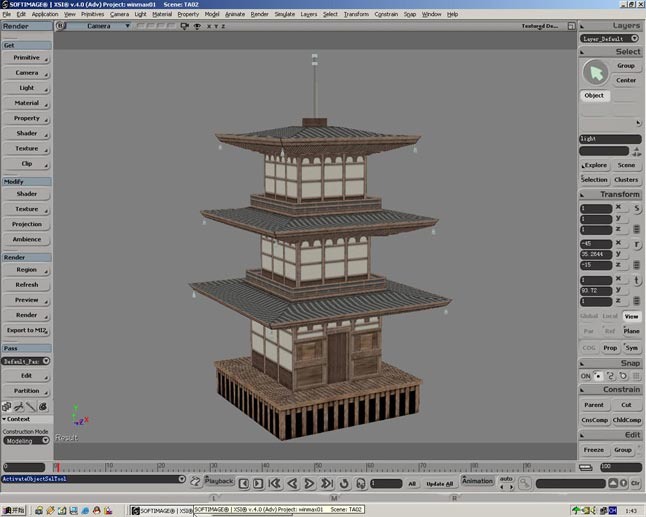Image resolution: width=646 pixels, height=517 pixels.
Task: Expand the command history dropdown arrow
Action: pos(182,479)
